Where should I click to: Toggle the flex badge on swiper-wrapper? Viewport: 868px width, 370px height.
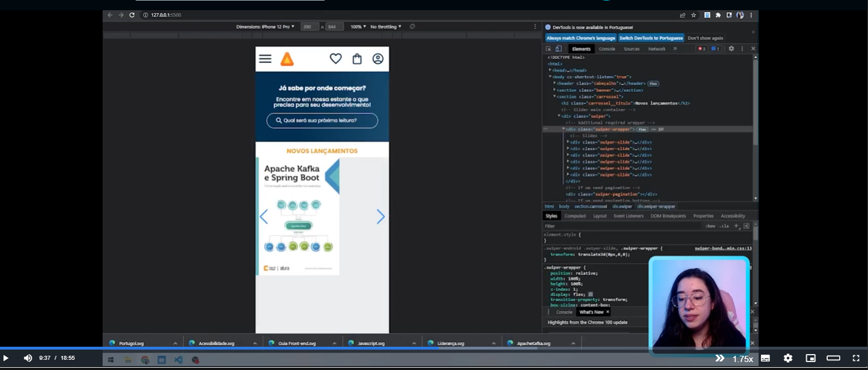(642, 129)
